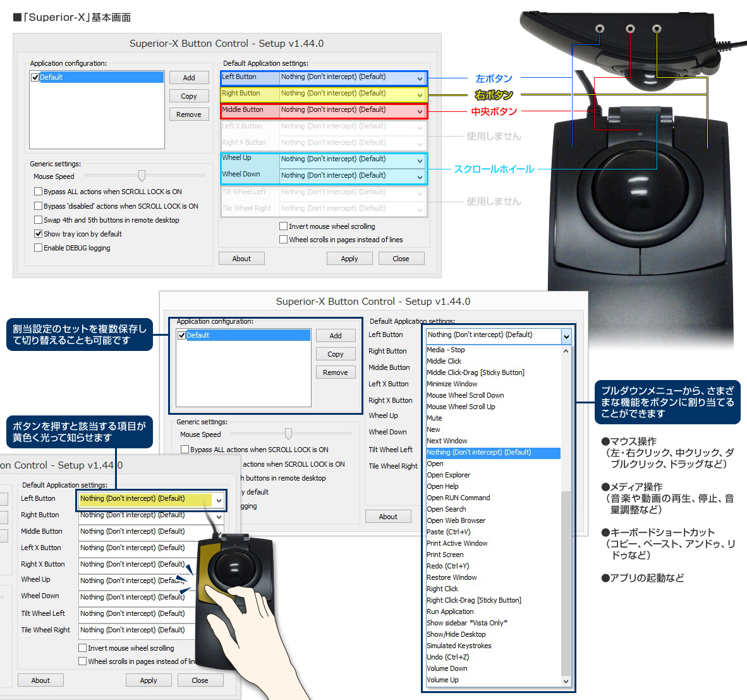Click Remove button in middle Setup window

tap(336, 372)
